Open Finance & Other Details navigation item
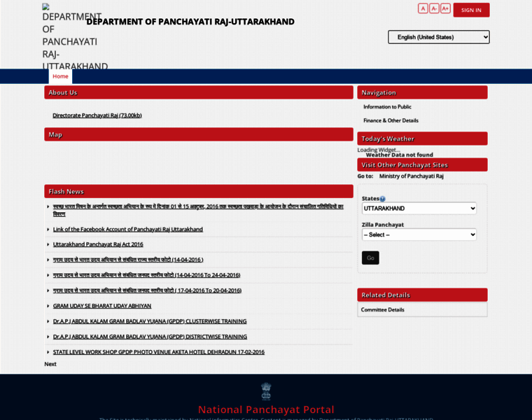Screen dimensions: 532x420 [391, 120]
